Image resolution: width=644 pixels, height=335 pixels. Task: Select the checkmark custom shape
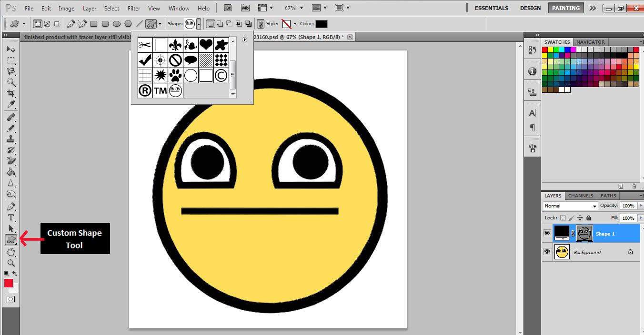pos(145,59)
